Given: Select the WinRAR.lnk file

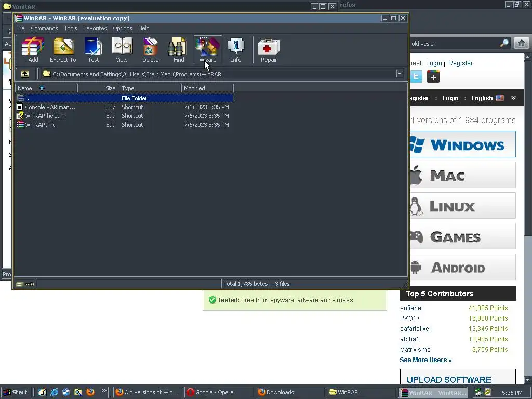Looking at the screenshot, I should [124, 125].
